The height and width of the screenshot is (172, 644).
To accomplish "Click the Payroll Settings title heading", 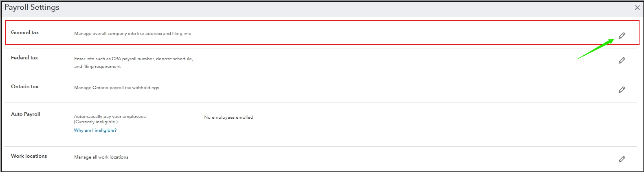I will click(x=32, y=7).
